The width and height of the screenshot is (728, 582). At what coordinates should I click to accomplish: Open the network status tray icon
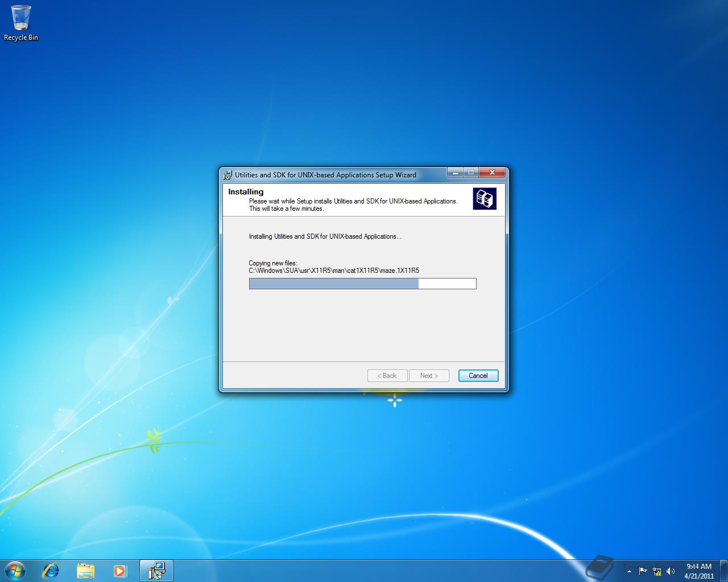coord(656,571)
